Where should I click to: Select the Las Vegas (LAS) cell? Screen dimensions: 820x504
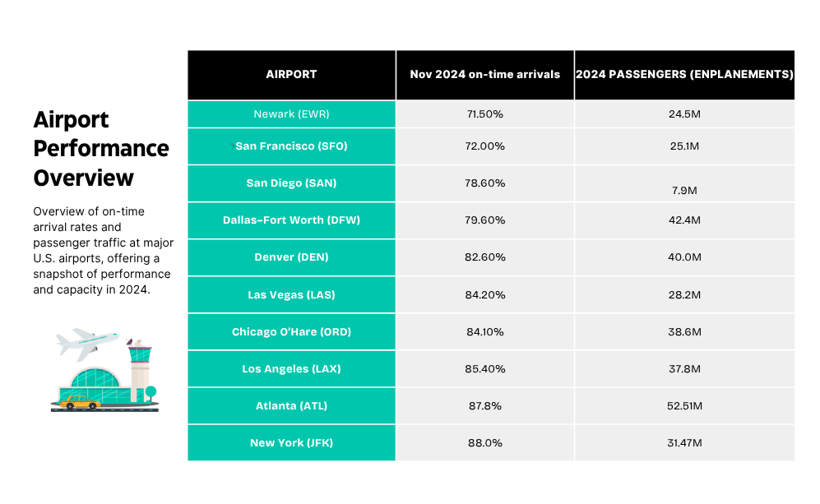coord(291,294)
